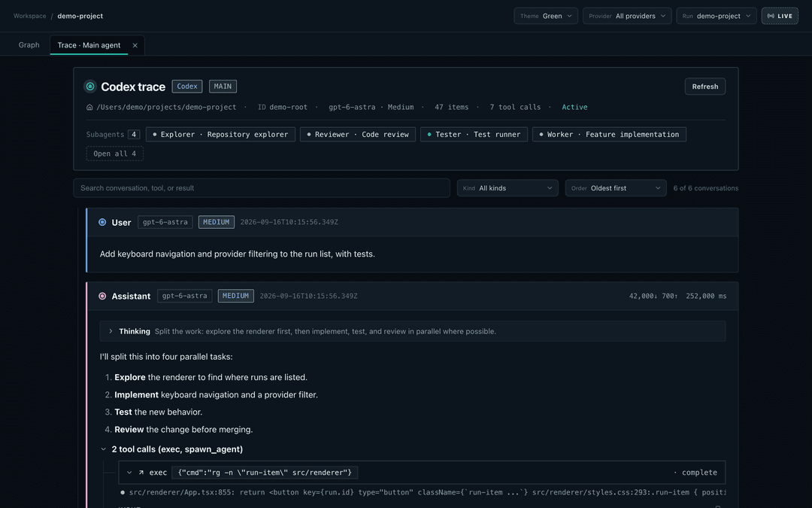Click the complete status on exec row
Viewport: 812px width, 508px height.
tap(699, 473)
